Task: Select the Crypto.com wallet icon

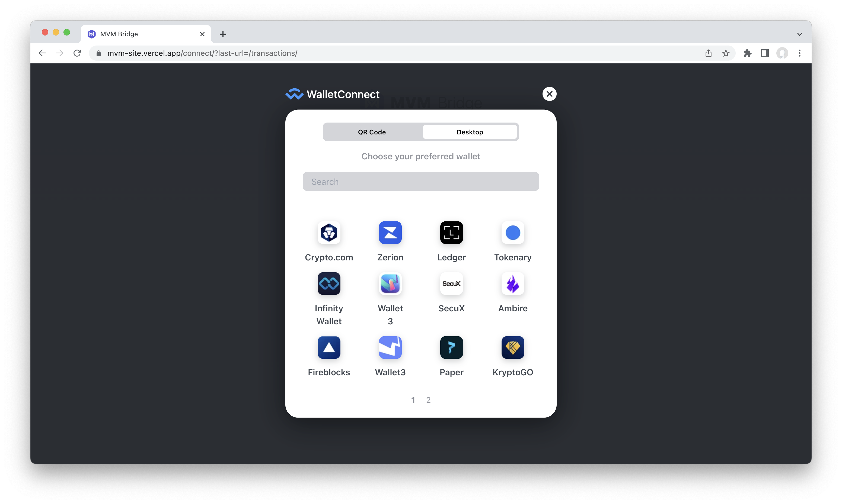Action: point(328,232)
